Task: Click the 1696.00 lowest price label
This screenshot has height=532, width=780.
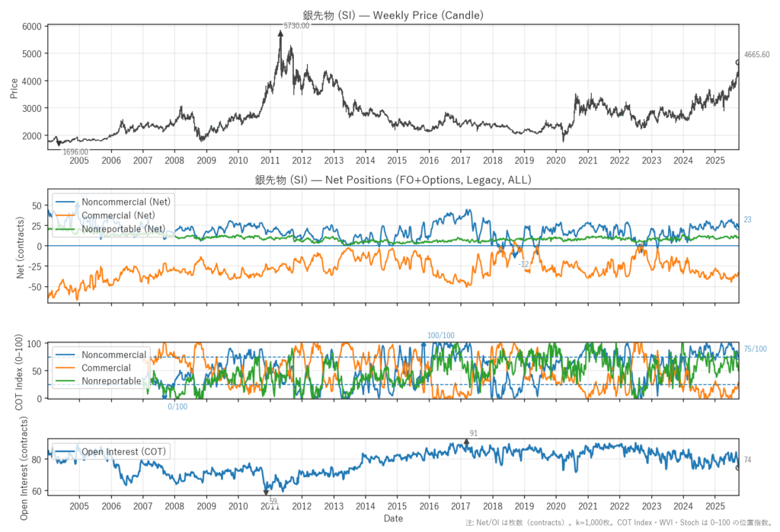Action: 75,152
